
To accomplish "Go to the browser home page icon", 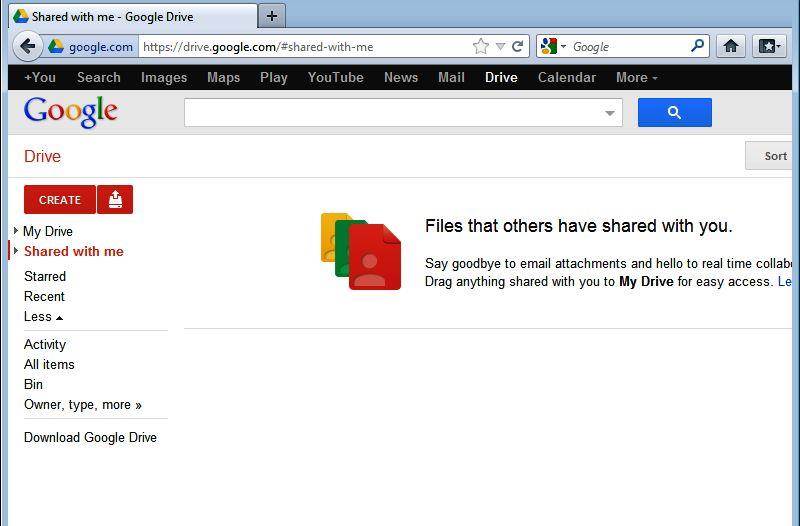I will [731, 46].
